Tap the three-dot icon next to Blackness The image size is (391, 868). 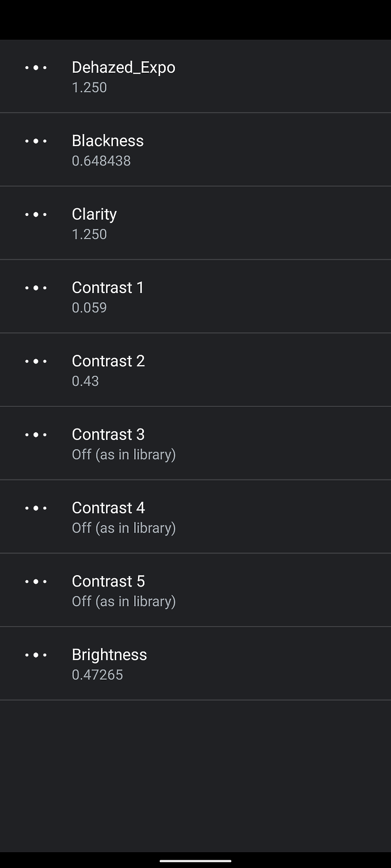pyautogui.click(x=36, y=141)
